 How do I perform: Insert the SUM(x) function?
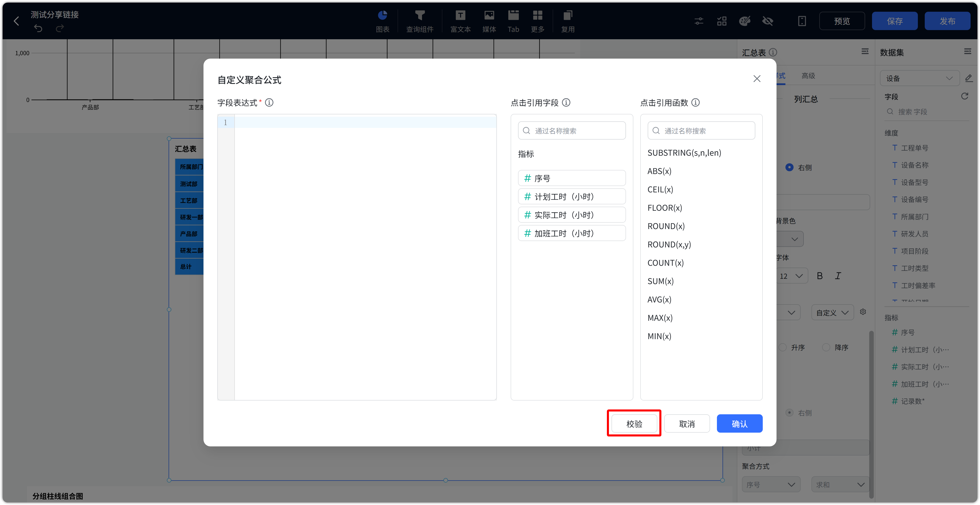[x=660, y=281]
